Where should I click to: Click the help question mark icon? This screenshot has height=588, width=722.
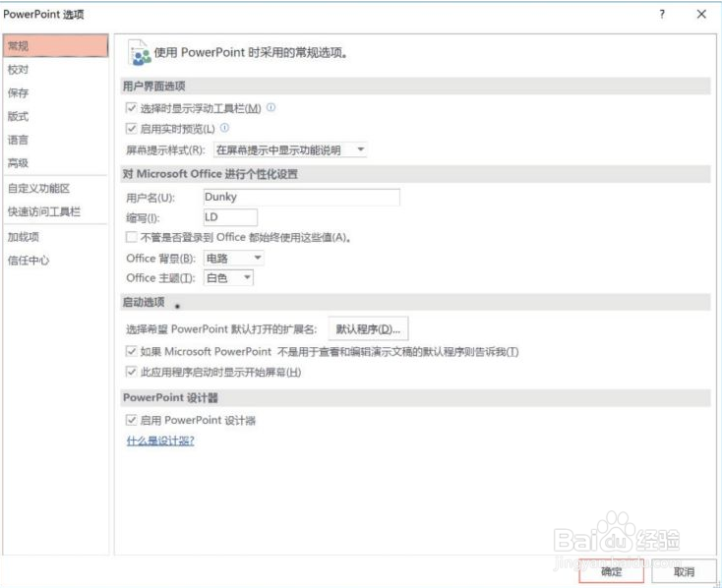tap(662, 14)
